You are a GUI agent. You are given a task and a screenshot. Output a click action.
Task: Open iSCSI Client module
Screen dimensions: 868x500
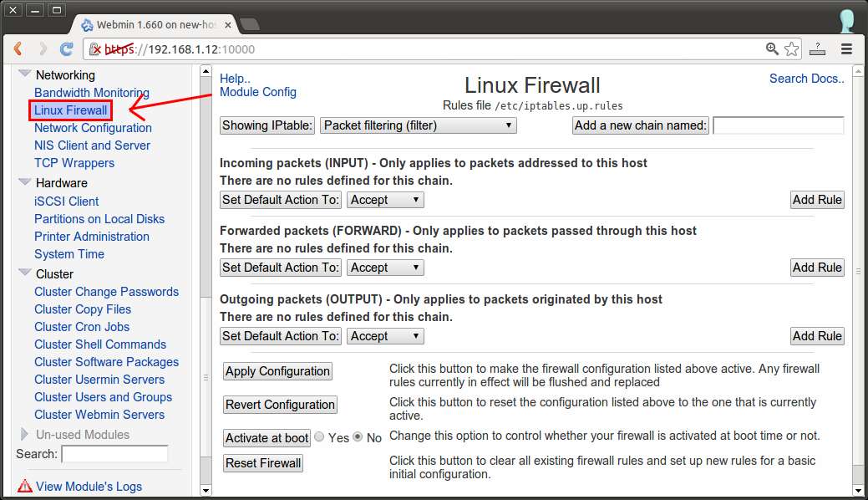pyautogui.click(x=67, y=202)
